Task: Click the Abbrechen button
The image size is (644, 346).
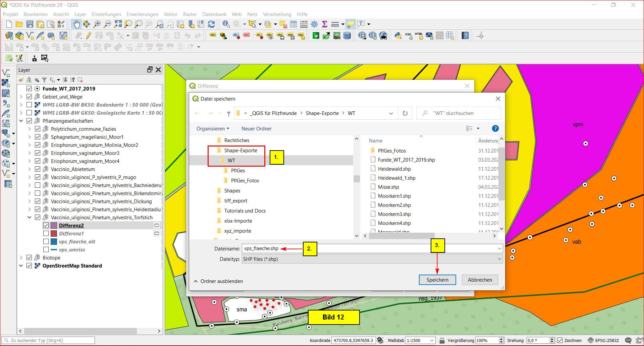Action: [480, 280]
